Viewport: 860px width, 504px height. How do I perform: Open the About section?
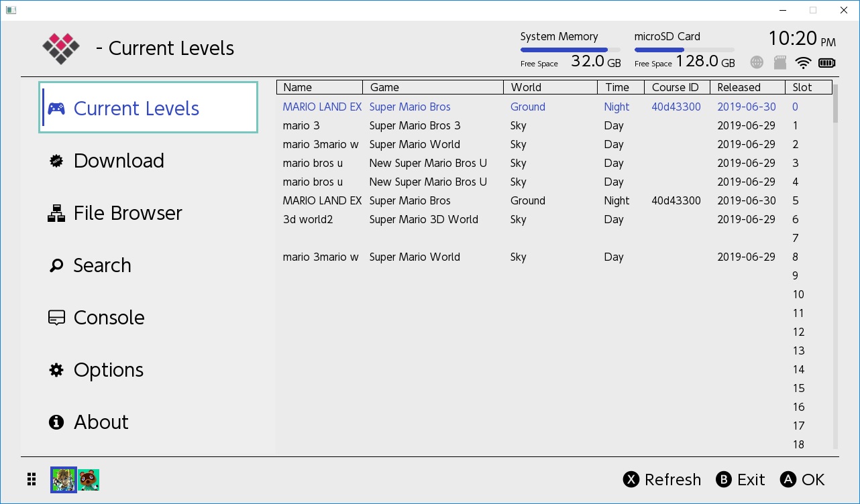(x=148, y=422)
